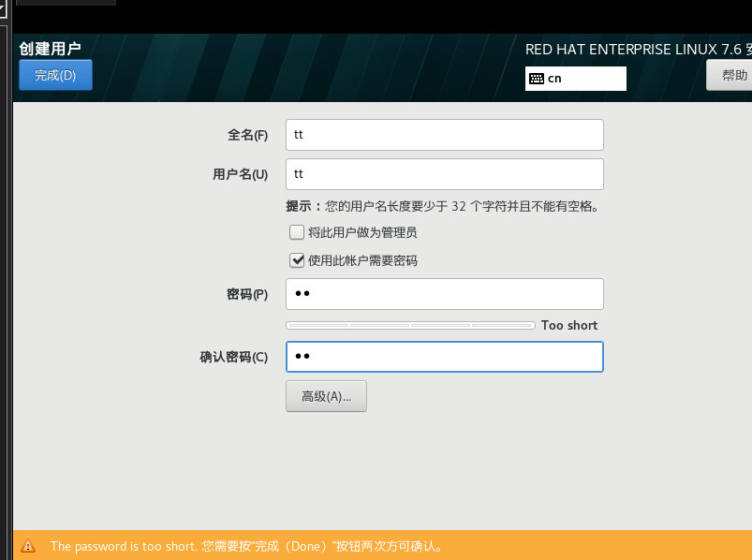Click the "Too short" strength label
The image size is (752, 560).
[569, 326]
